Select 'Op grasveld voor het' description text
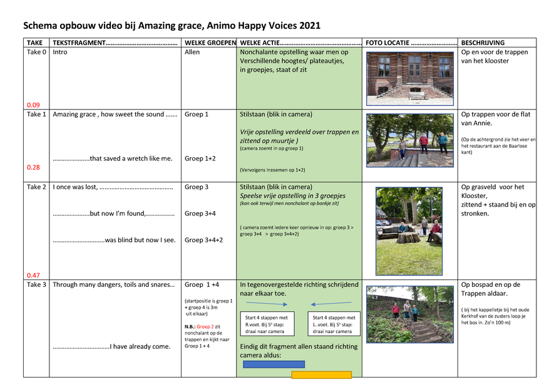Viewport: 554px width, 392px height. pos(493,187)
